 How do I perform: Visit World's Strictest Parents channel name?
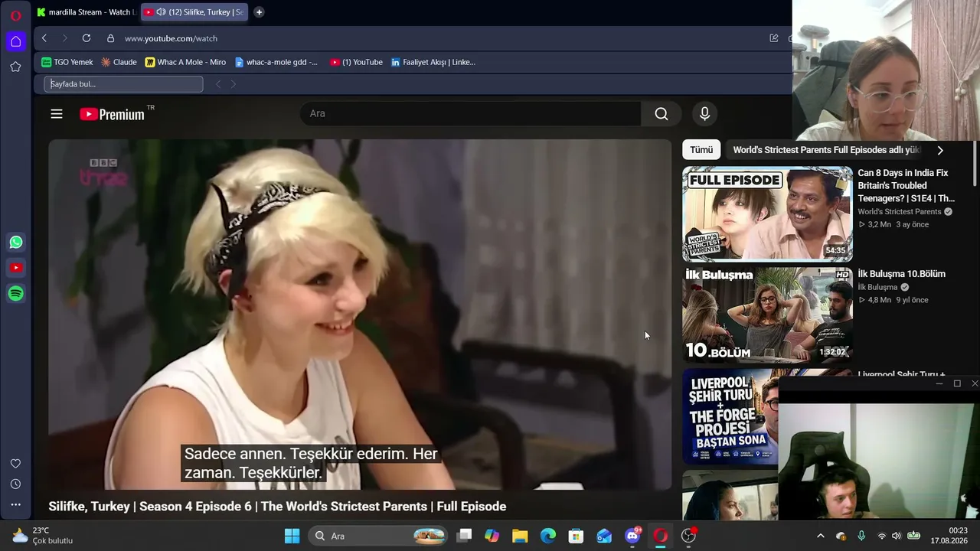click(900, 212)
